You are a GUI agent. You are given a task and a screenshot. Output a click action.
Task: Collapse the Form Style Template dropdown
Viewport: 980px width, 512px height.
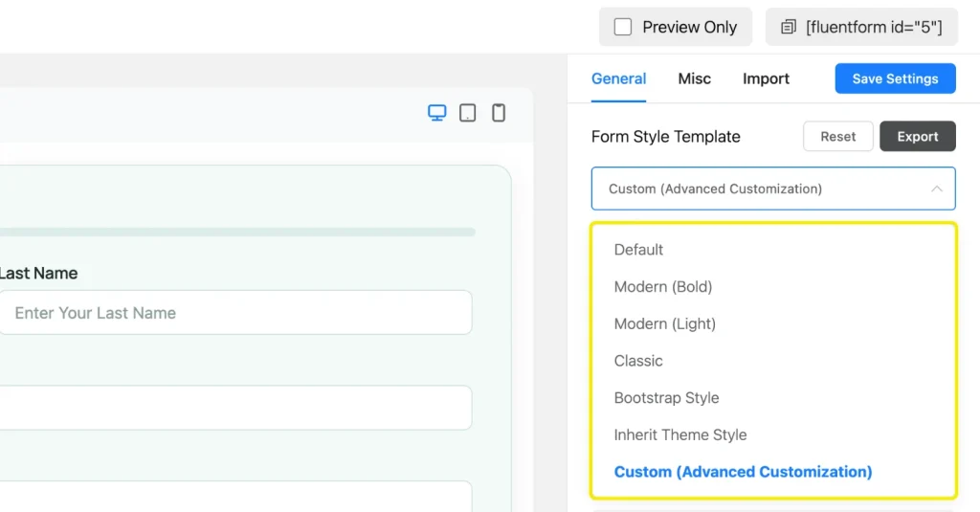point(773,189)
